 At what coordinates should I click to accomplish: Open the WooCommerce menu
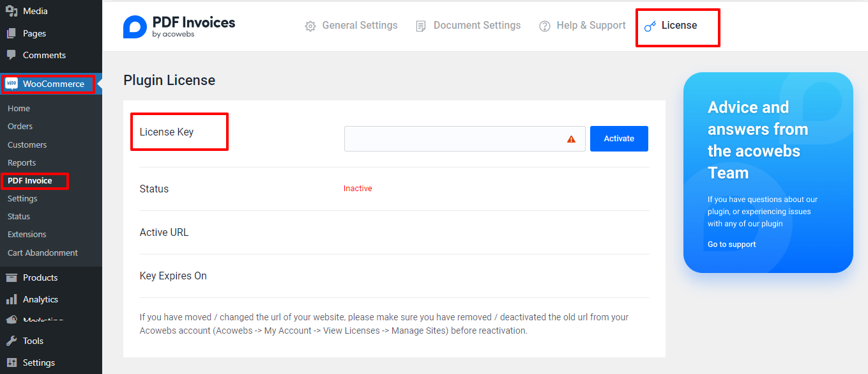[51, 84]
